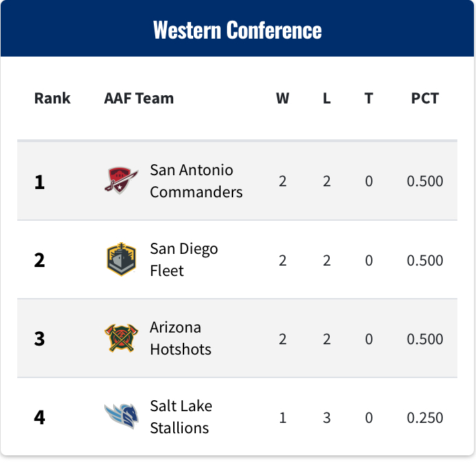Select the Arizona Hotshots team name
This screenshot has width=476, height=465.
[181, 338]
